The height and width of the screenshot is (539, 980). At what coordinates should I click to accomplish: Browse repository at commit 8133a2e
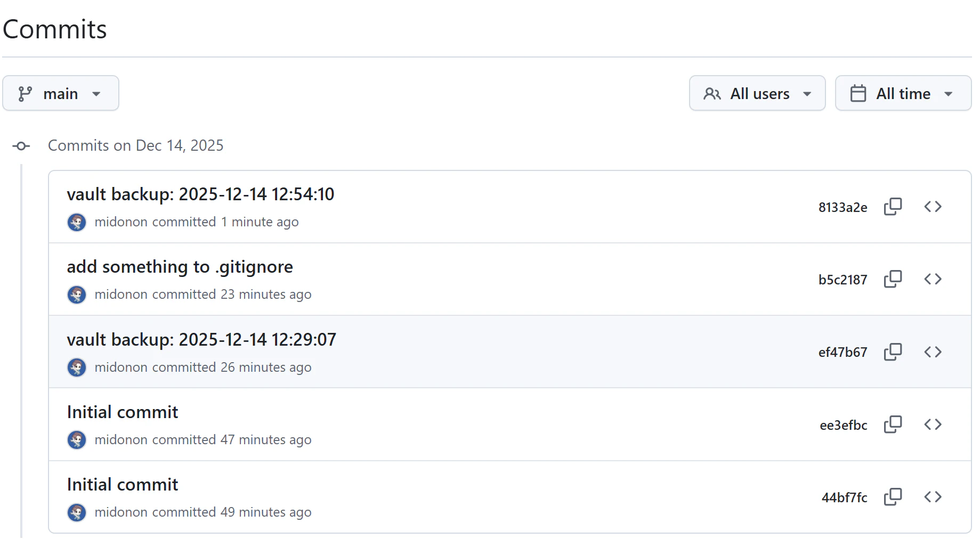[x=933, y=207]
